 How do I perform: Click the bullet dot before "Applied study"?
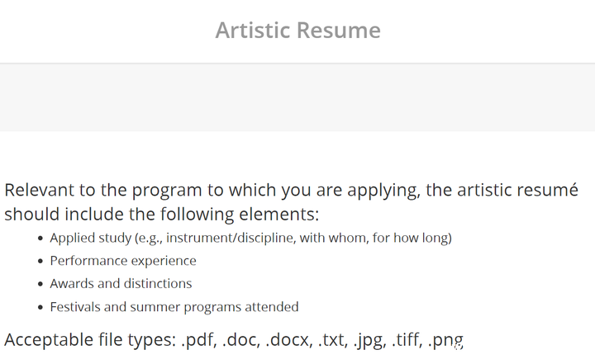tap(40, 239)
